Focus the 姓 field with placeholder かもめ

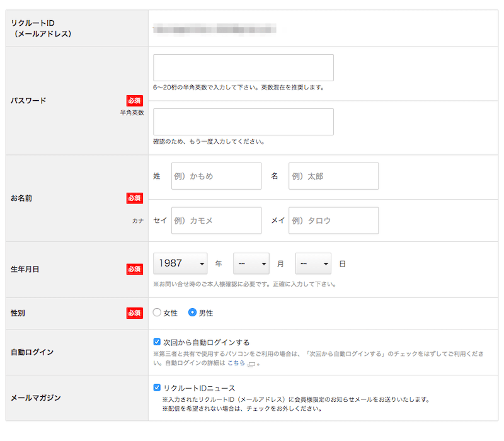click(216, 176)
